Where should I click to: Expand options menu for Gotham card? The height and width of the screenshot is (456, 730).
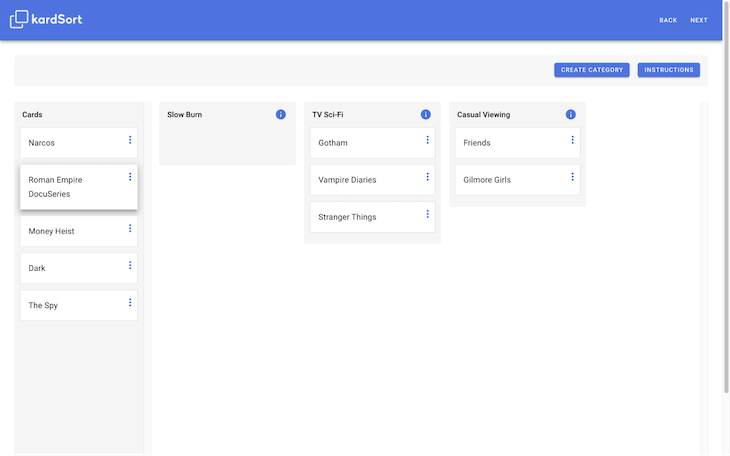428,140
